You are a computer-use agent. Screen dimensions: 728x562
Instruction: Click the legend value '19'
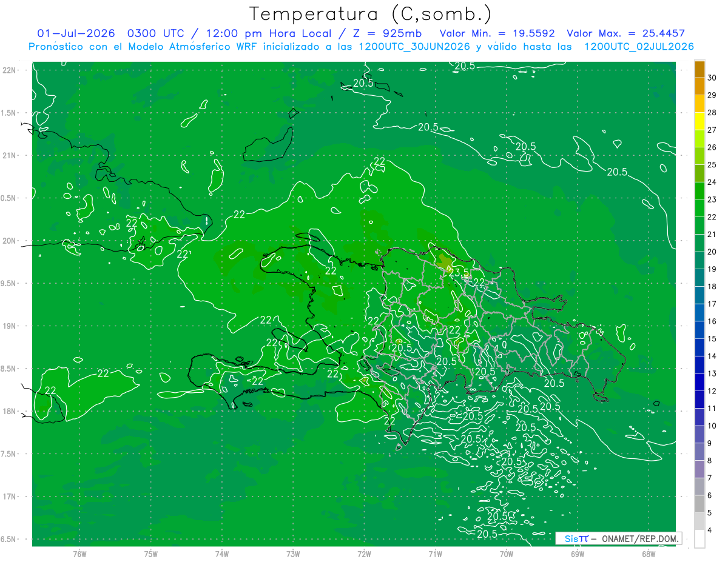coord(712,269)
